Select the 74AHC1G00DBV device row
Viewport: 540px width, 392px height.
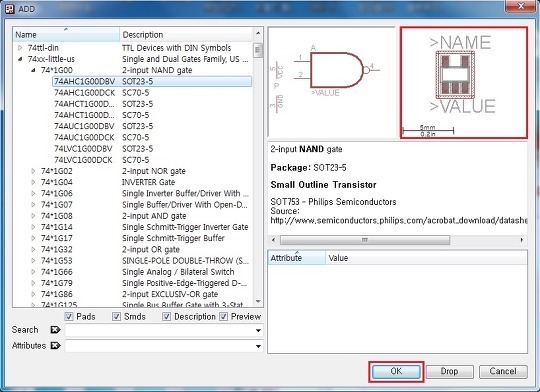coord(152,81)
